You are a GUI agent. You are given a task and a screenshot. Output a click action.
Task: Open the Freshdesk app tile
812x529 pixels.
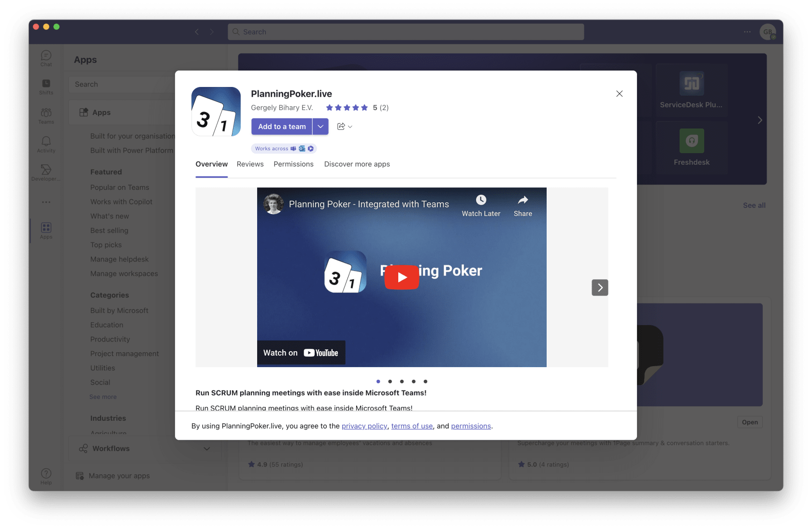click(x=692, y=148)
